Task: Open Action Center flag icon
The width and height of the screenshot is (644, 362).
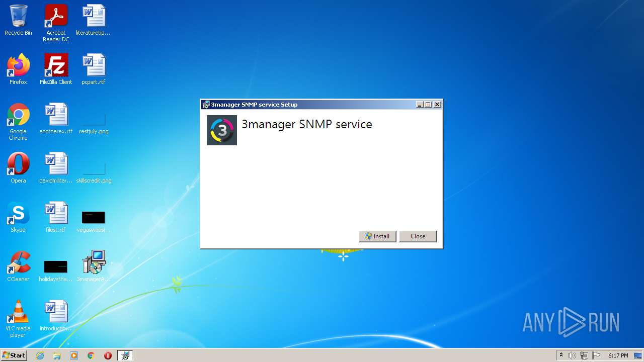Action: [x=596, y=355]
